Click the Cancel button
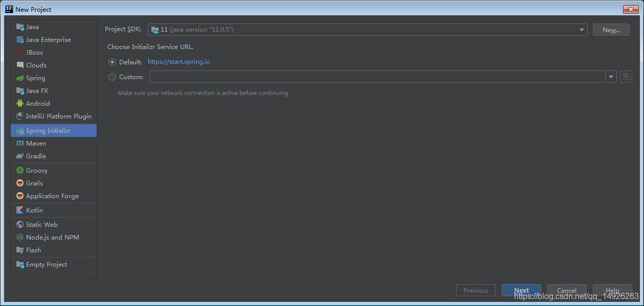This screenshot has width=644, height=306. pyautogui.click(x=567, y=290)
